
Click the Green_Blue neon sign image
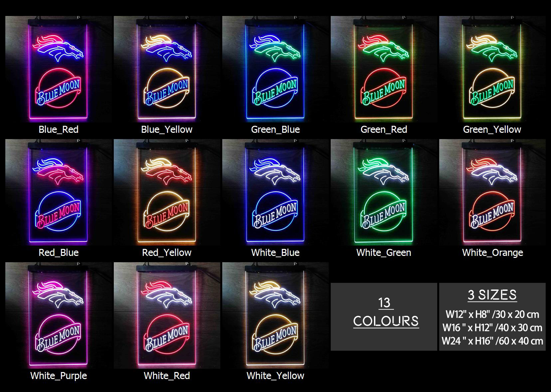[275, 69]
